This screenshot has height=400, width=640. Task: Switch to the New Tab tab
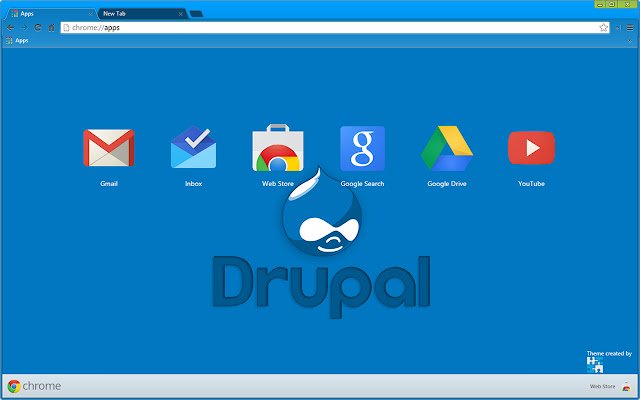pyautogui.click(x=143, y=13)
